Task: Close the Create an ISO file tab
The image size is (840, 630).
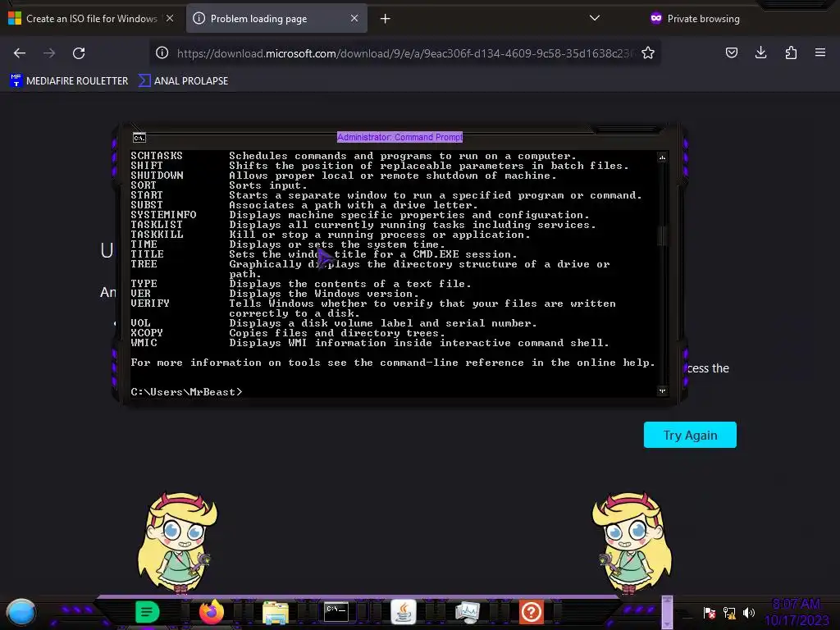Action: [170, 18]
